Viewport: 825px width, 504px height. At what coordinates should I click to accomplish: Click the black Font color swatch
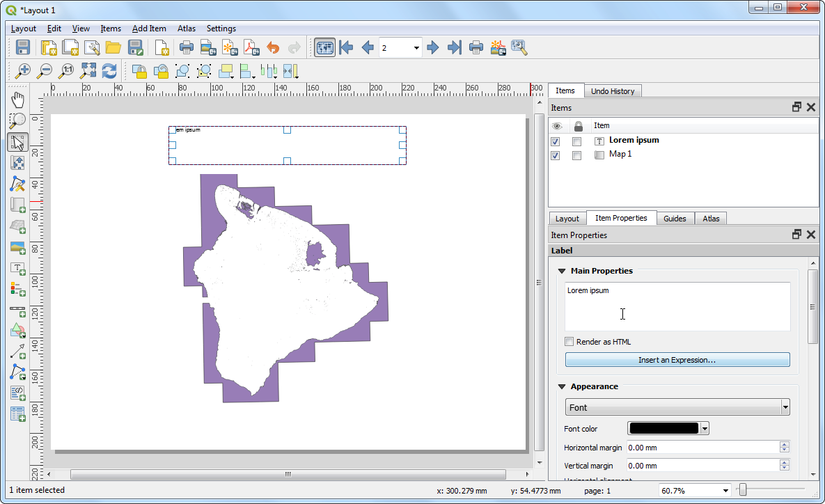663,429
